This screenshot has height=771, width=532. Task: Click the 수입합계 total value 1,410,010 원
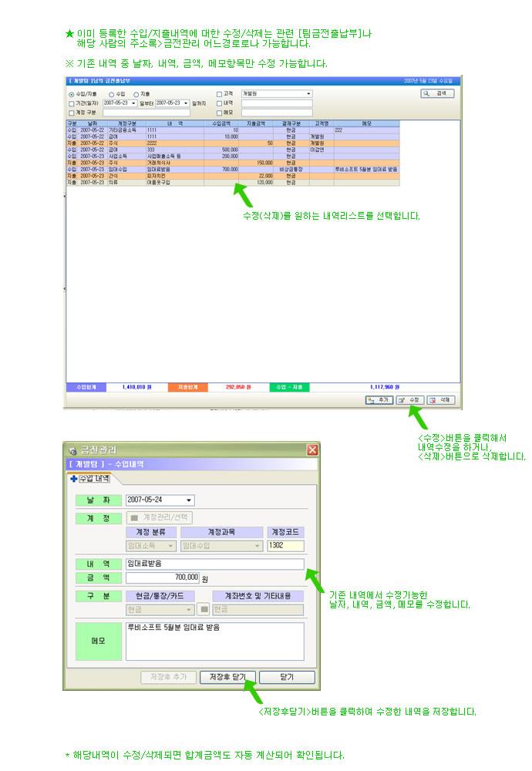[137, 388]
